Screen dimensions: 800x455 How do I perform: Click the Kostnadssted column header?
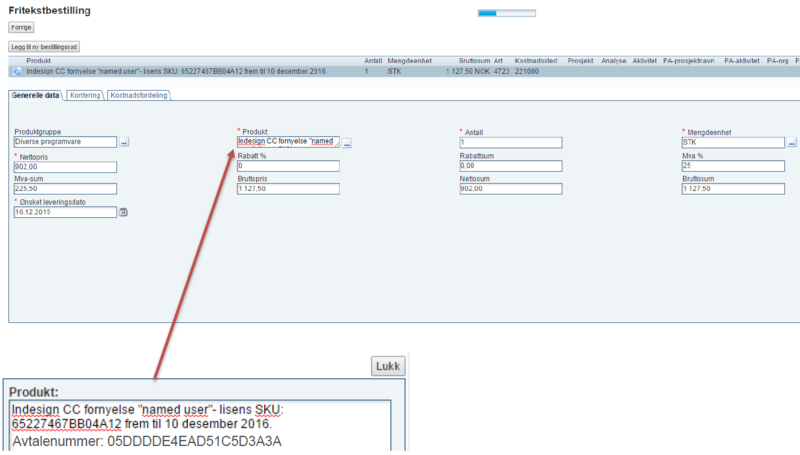[536, 61]
